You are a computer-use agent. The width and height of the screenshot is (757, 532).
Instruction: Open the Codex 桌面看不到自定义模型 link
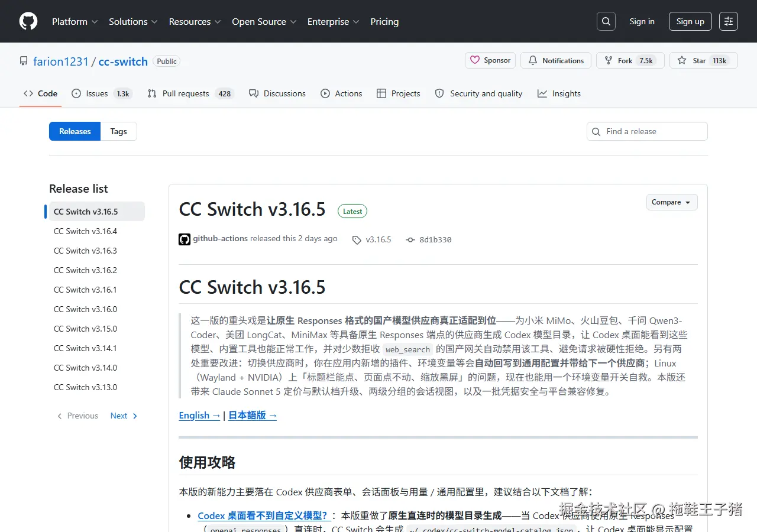[263, 515]
